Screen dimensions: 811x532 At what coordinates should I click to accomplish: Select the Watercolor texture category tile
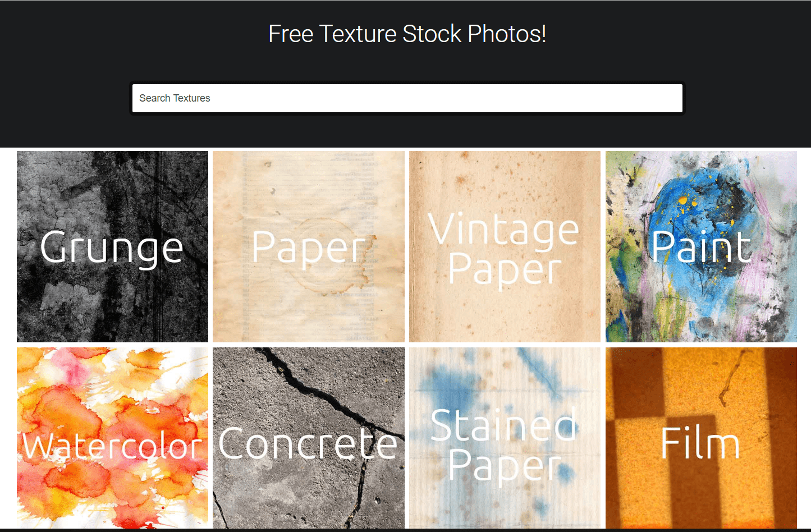pyautogui.click(x=112, y=438)
